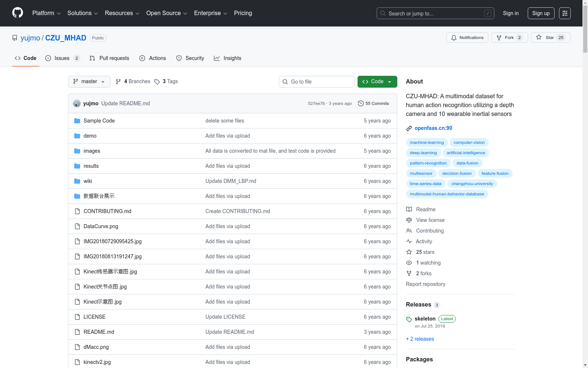Open the Insights tab

(x=228, y=58)
